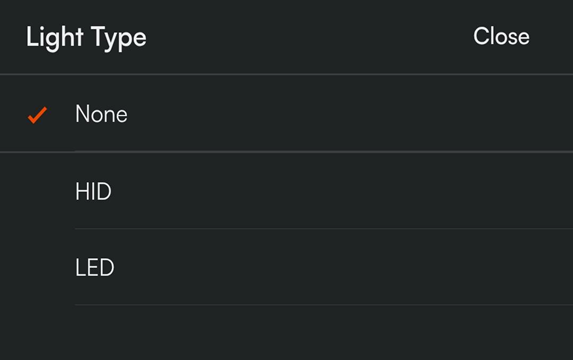Screen dimensions: 573x360
Task: Tap the LED list row
Action: point(286,267)
